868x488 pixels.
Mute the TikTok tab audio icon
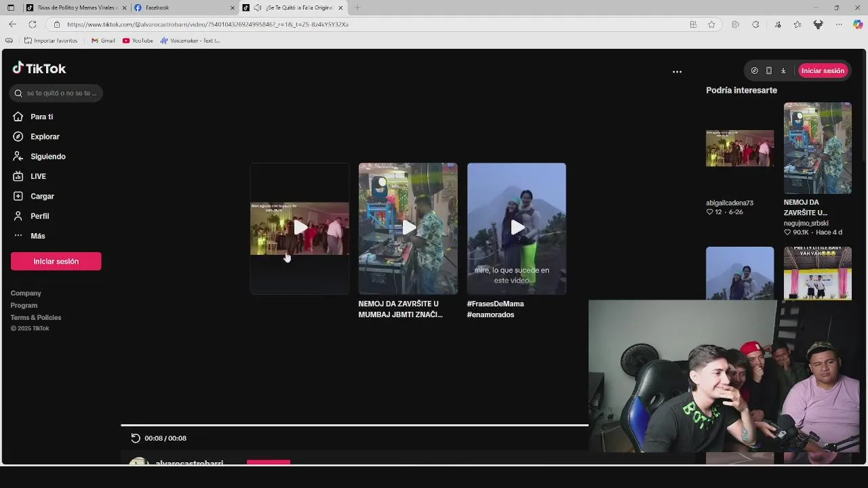coord(257,7)
